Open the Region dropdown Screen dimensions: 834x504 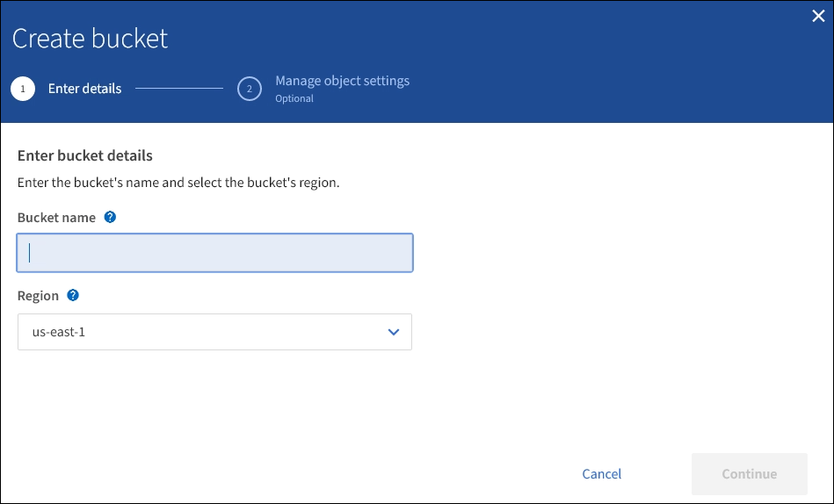214,332
